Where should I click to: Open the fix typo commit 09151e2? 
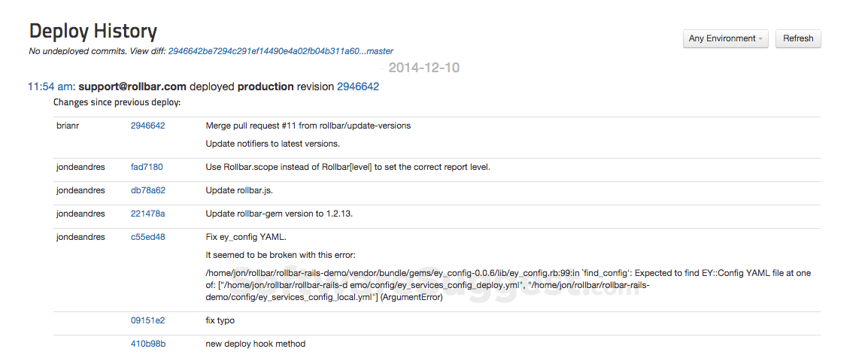[x=147, y=320]
